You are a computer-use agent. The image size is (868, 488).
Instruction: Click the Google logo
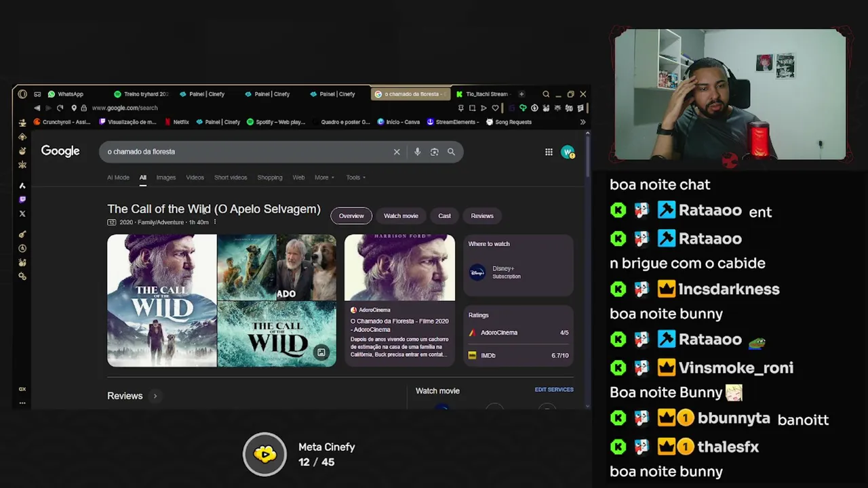tap(60, 151)
